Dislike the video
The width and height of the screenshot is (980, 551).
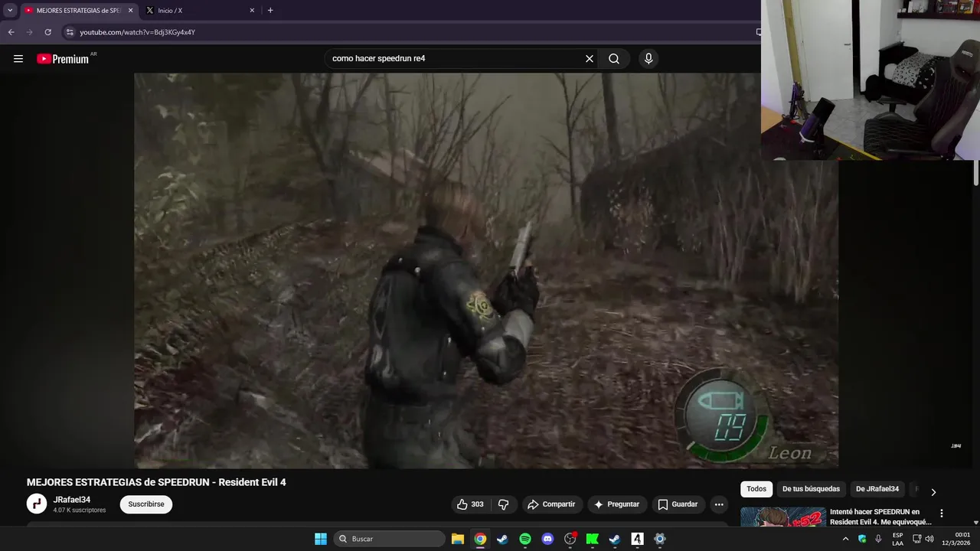pyautogui.click(x=503, y=504)
